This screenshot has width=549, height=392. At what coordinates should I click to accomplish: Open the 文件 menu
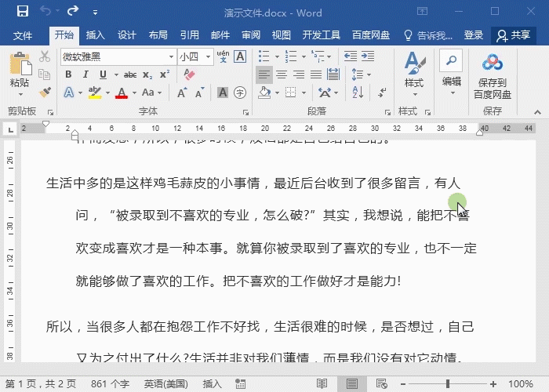(x=23, y=35)
